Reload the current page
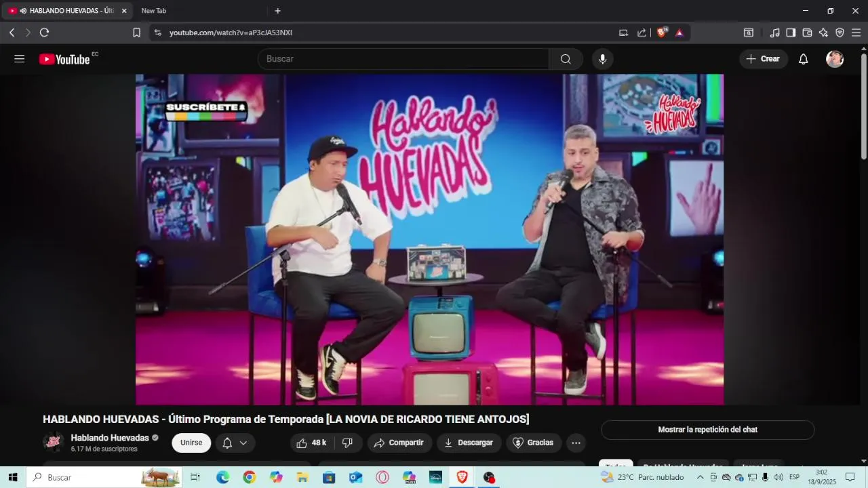This screenshot has height=488, width=868. click(x=45, y=33)
